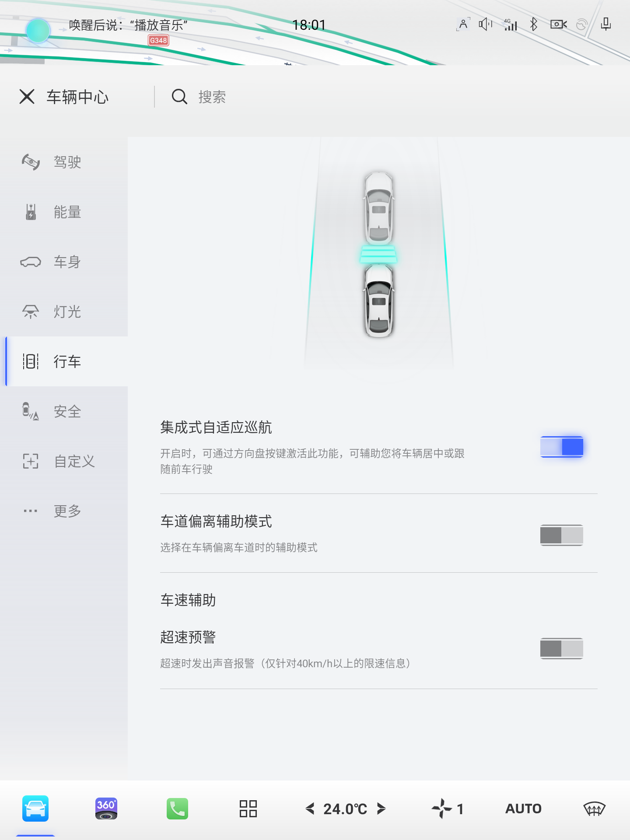Decrease temperature with left arrow
The width and height of the screenshot is (630, 840).
[310, 808]
